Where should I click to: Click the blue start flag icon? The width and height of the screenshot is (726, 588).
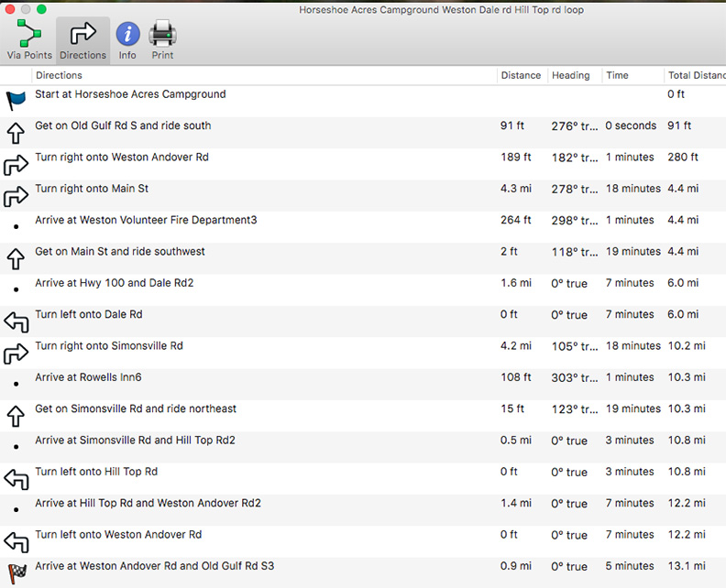pyautogui.click(x=16, y=101)
